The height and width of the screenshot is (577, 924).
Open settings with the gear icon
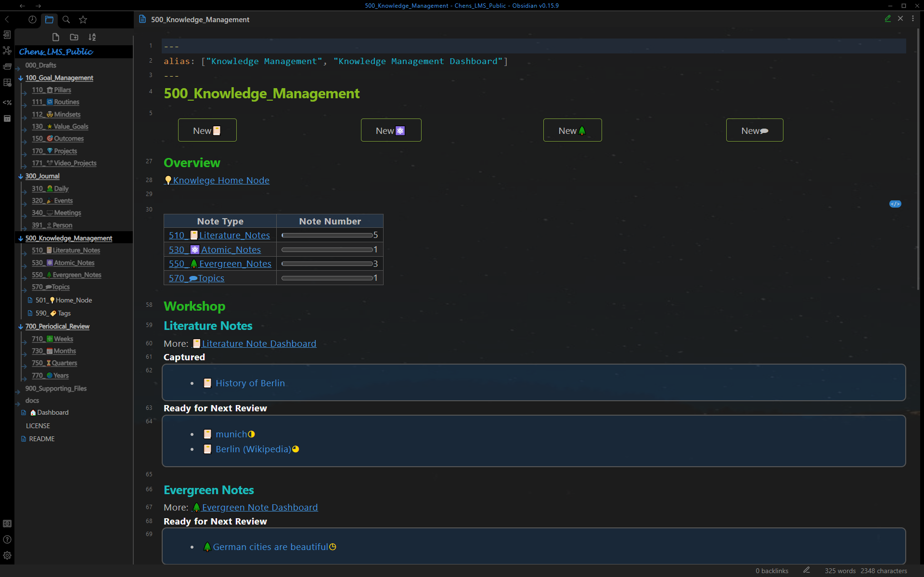7,555
